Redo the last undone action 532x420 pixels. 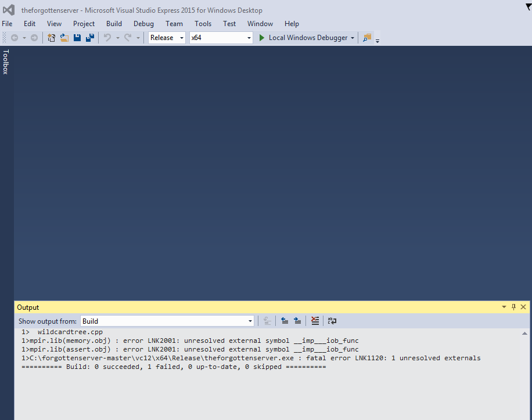coord(128,38)
